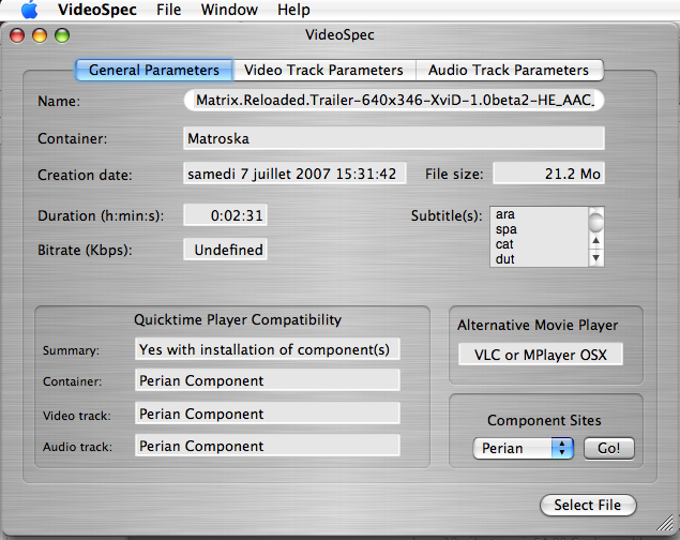Click the Go! button
680x540 pixels.
[609, 448]
